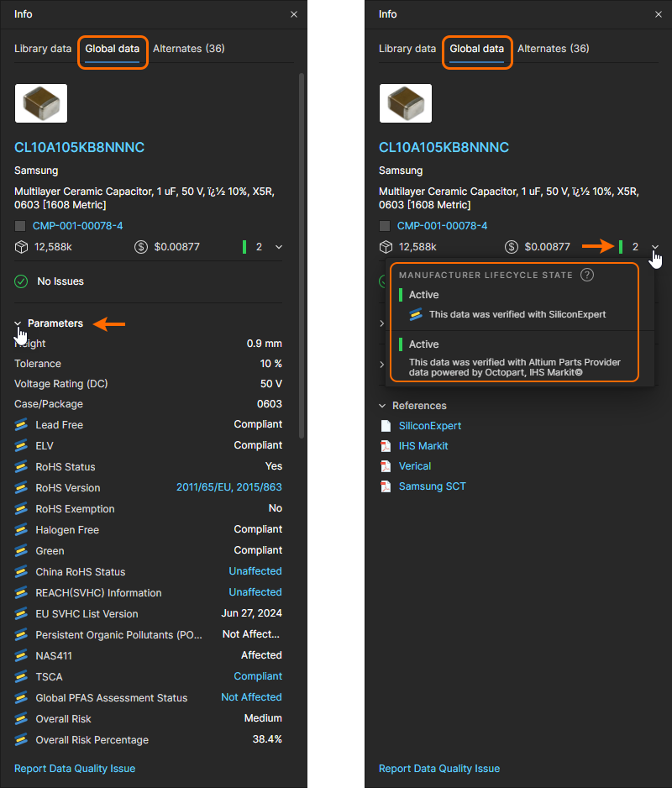Image resolution: width=672 pixels, height=788 pixels.
Task: Open the IHS Markit reference link
Action: 423,446
